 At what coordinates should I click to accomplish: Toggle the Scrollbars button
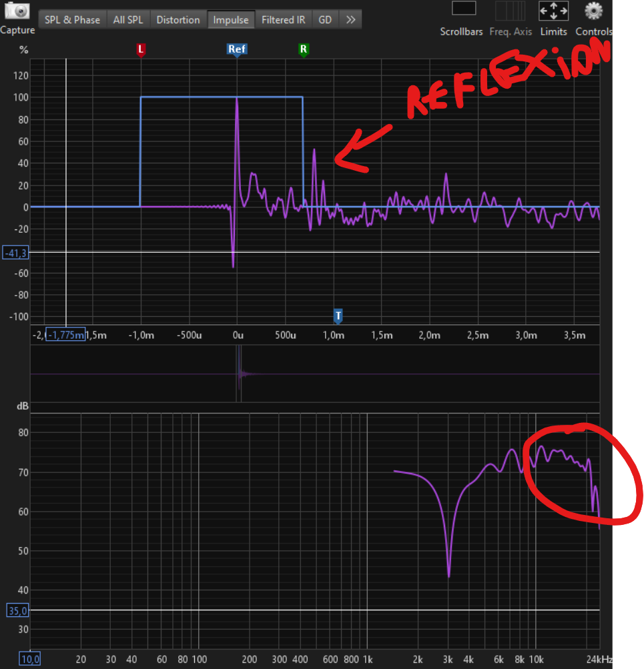(x=464, y=9)
